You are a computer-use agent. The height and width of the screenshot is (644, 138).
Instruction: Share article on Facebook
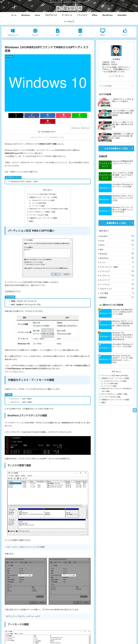32,115
